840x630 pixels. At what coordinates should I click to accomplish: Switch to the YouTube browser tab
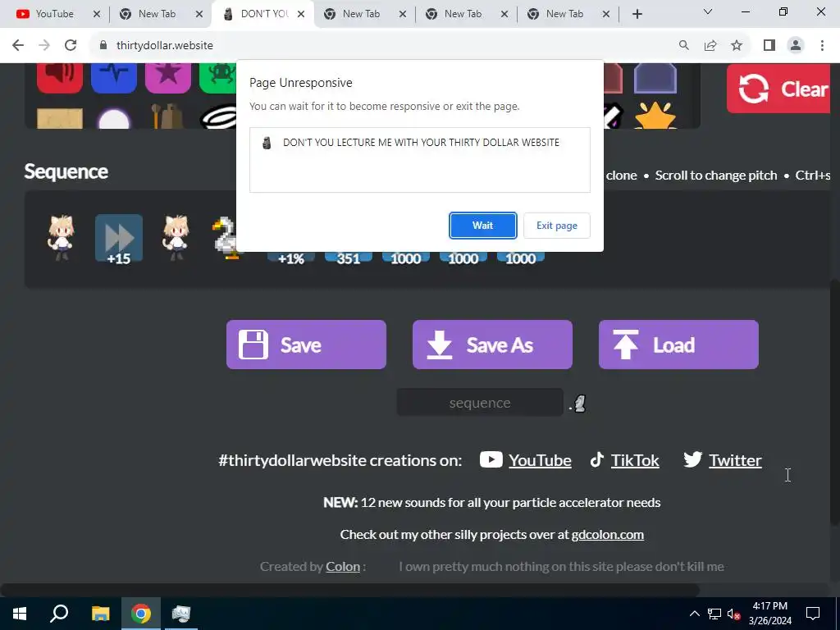point(53,14)
